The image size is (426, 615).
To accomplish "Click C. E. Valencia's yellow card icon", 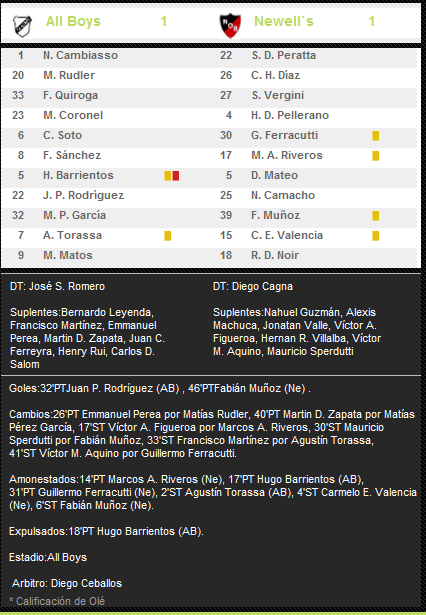I will [376, 236].
